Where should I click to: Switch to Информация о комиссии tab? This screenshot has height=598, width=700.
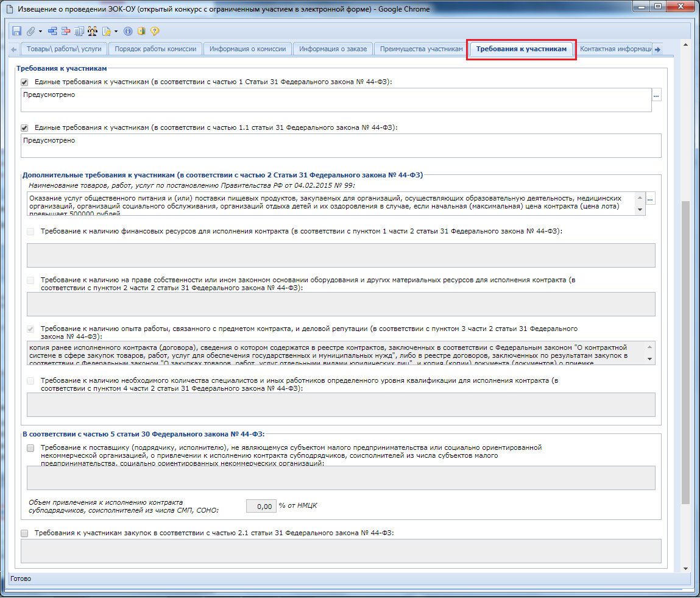[x=248, y=49]
